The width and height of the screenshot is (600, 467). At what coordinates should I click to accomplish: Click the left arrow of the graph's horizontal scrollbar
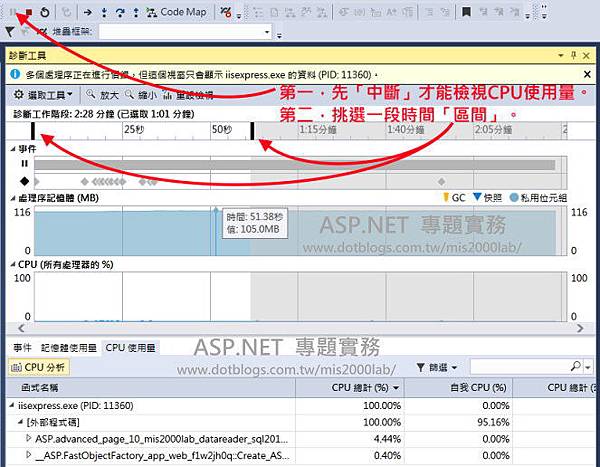coord(21,328)
